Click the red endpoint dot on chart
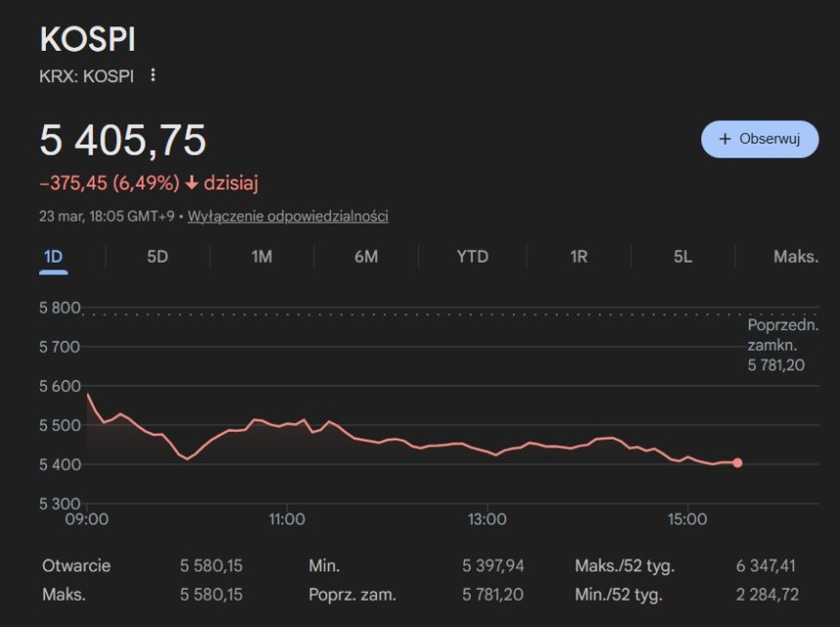 [x=736, y=463]
